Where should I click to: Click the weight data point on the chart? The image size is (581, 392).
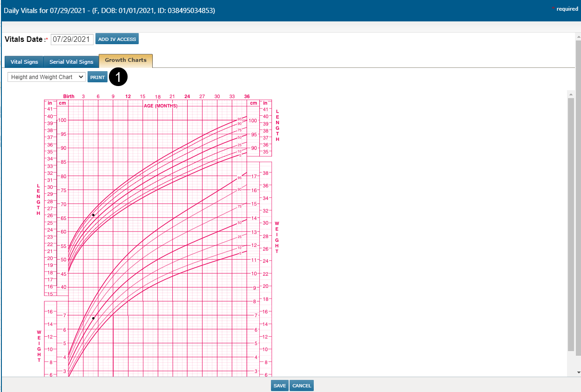tap(93, 318)
